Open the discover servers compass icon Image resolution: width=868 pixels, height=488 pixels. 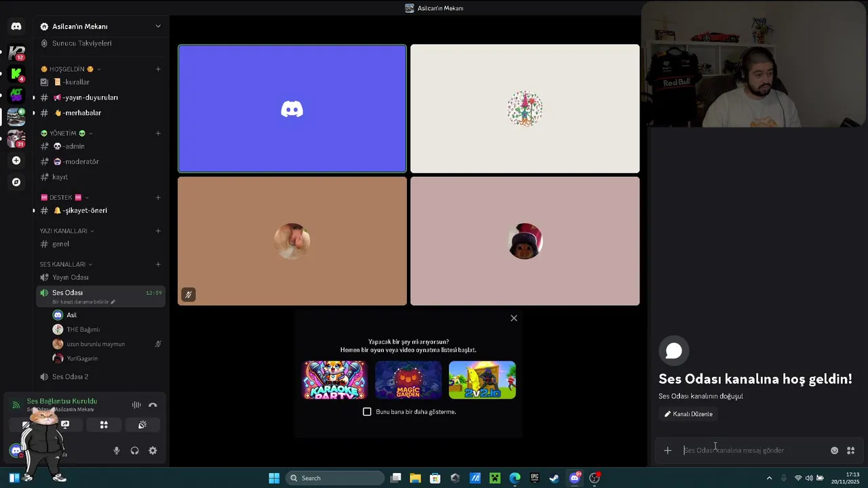(16, 182)
